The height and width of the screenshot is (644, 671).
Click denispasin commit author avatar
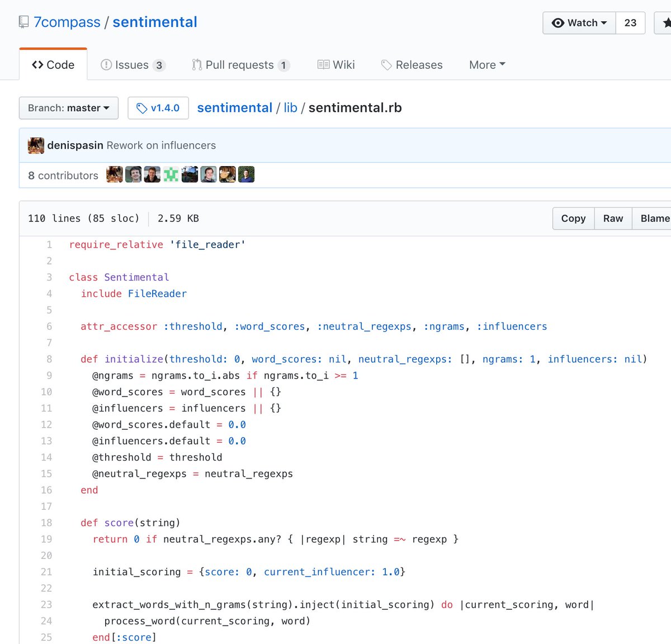coord(36,145)
